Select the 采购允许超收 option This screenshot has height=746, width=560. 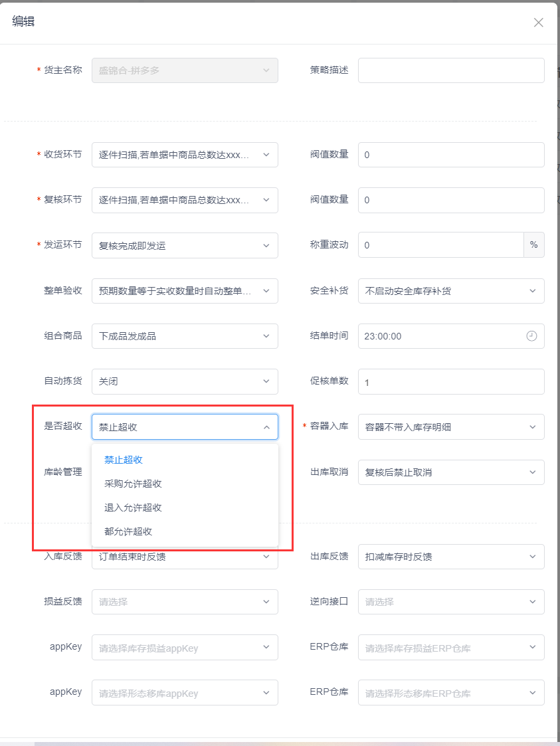point(185,484)
